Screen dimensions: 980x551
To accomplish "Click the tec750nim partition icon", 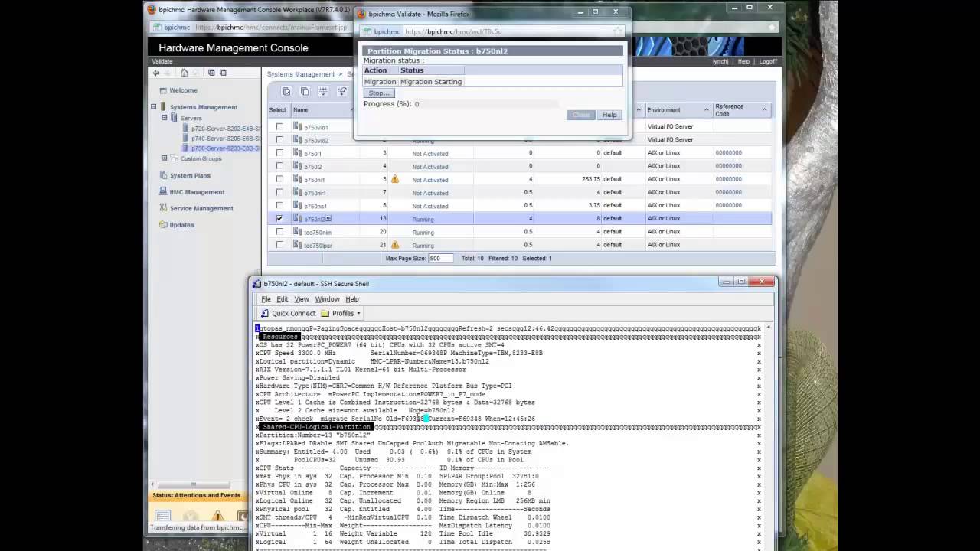I will [298, 232].
